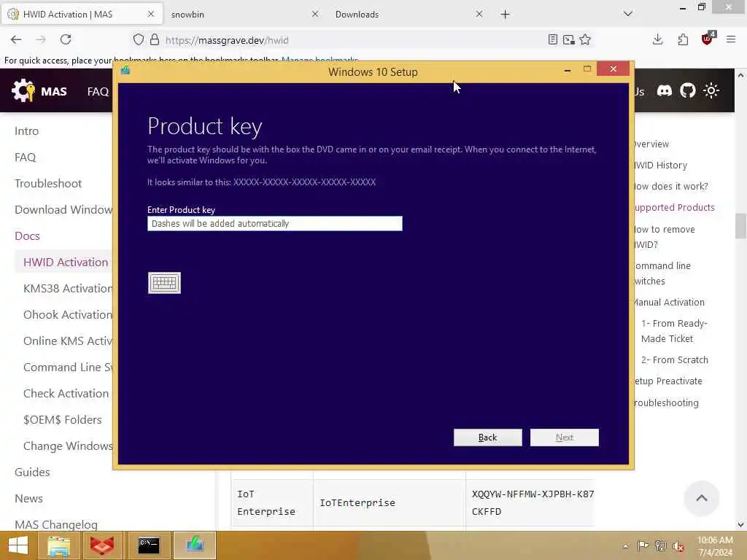Open the Windows Setup taskbar icon
Viewport: 747px width, 560px height.
[194, 545]
